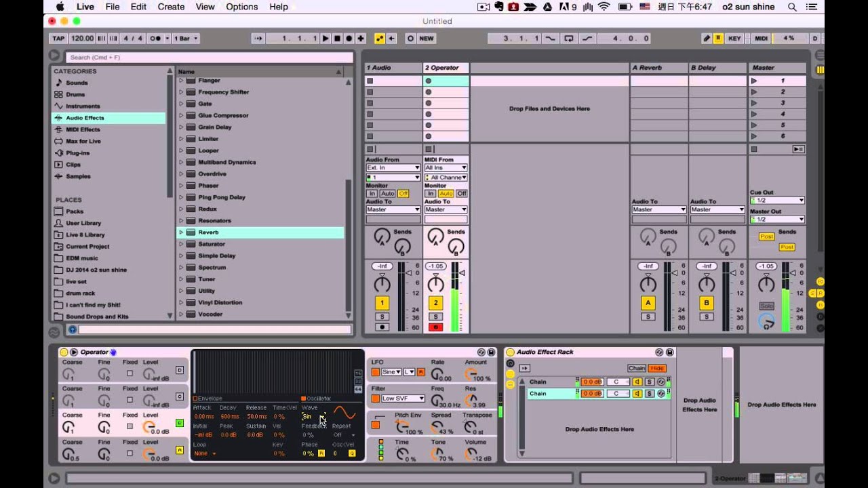Click the arrangement Record button
The width and height of the screenshot is (868, 488).
tap(349, 39)
